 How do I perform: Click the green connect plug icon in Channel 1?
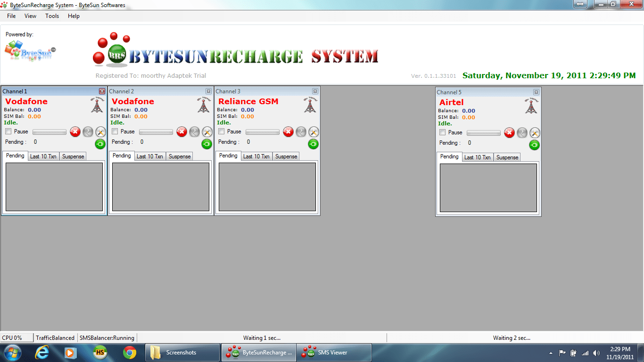pyautogui.click(x=100, y=144)
